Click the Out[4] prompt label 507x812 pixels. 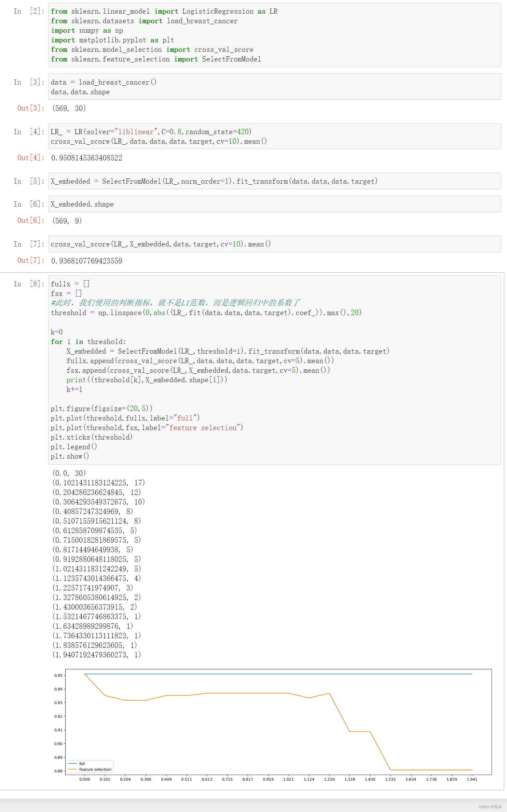31,157
